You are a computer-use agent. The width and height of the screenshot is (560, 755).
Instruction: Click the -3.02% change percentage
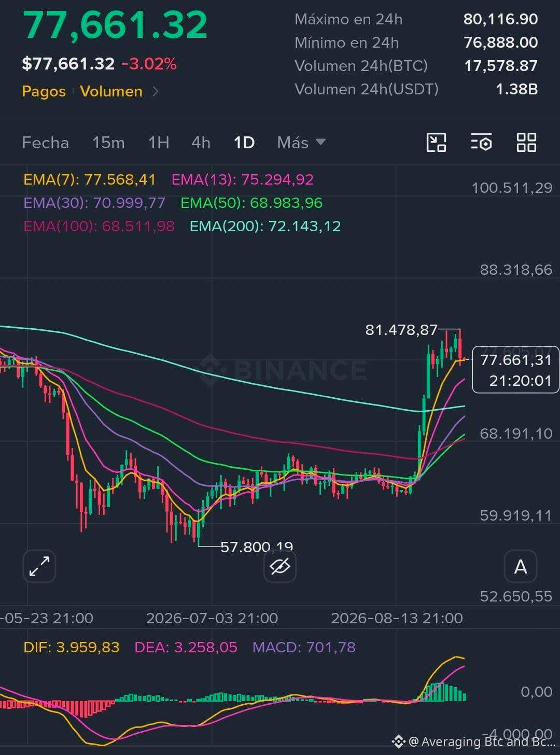pos(149,64)
